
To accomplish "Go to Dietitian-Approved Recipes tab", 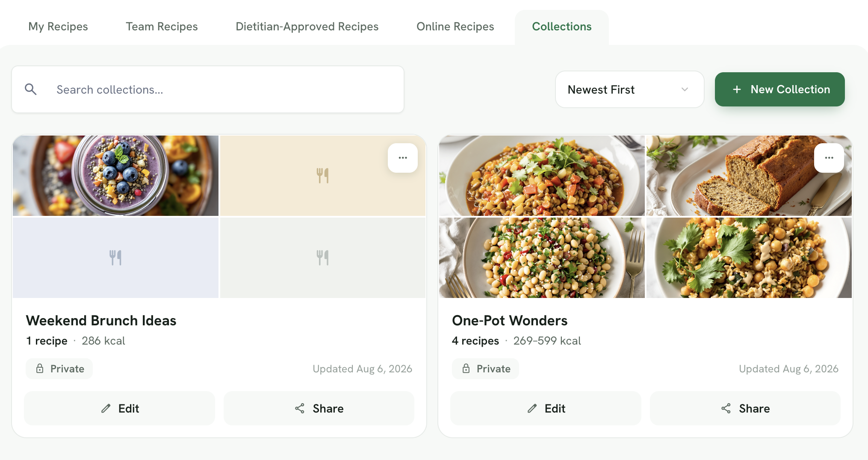I will click(x=307, y=27).
